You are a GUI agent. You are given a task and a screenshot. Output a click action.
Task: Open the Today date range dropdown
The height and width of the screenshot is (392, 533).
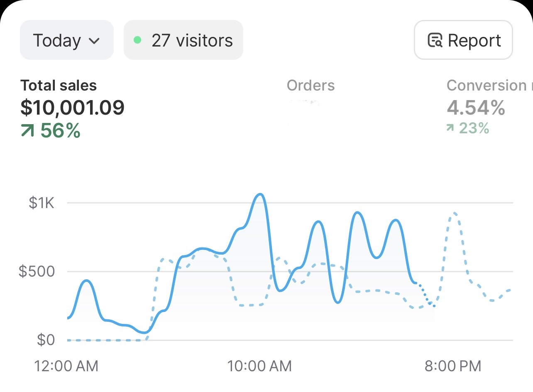coord(66,40)
